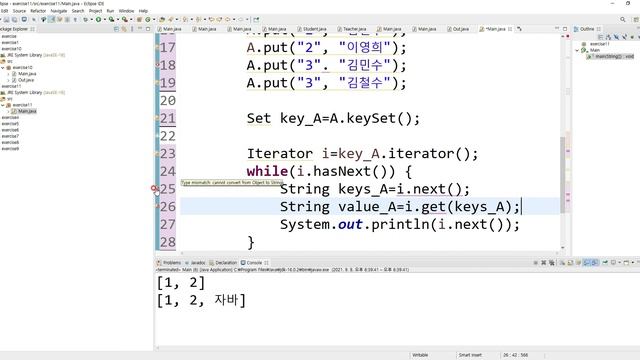The image size is (640, 360).
Task: Click line 26 code text in editor
Action: point(400,207)
